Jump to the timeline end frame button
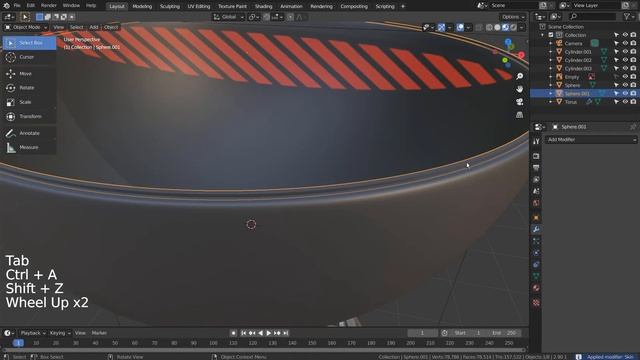This screenshot has height=360, width=640. point(286,333)
